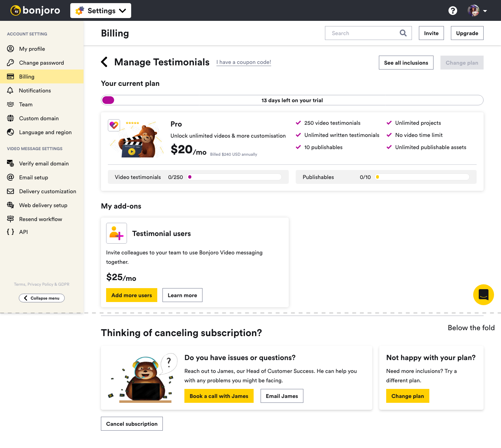Open the I have a coupon code link
Image resolution: width=501 pixels, height=448 pixels.
point(244,62)
